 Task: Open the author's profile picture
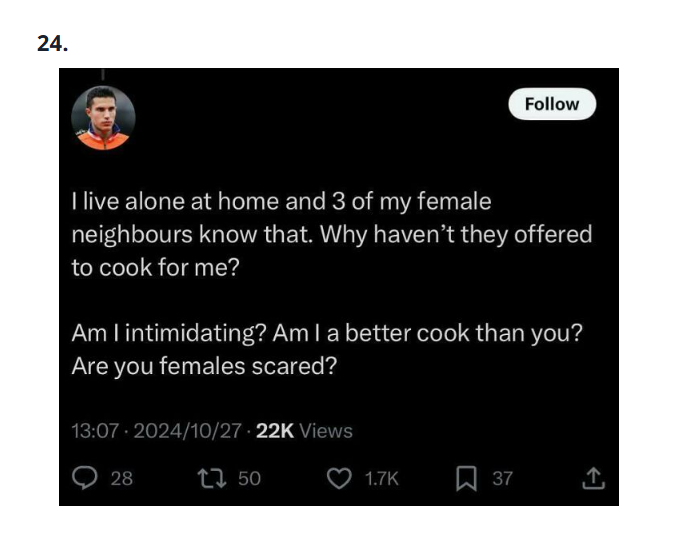[x=104, y=119]
